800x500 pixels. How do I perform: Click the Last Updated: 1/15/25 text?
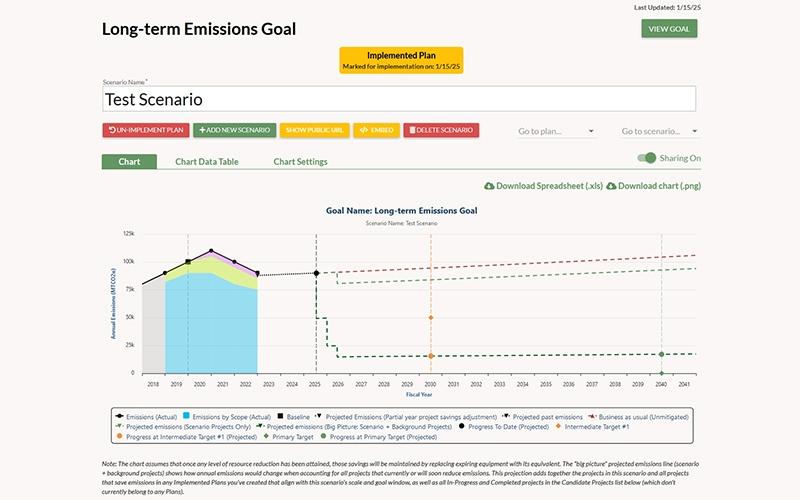667,8
